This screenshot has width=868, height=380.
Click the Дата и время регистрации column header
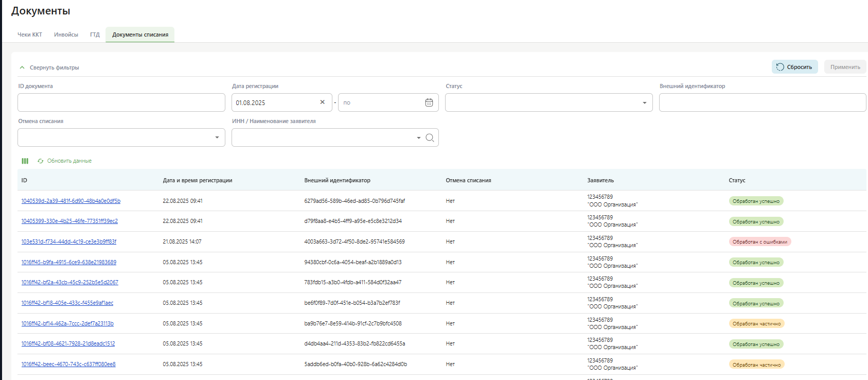tap(198, 180)
